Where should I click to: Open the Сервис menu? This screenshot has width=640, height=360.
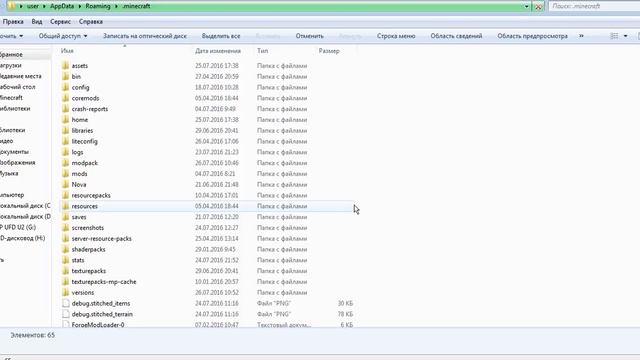[x=60, y=22]
